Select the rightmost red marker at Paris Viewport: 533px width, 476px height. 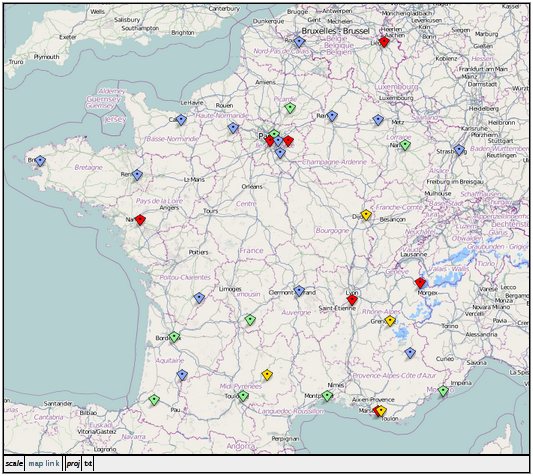click(x=288, y=140)
